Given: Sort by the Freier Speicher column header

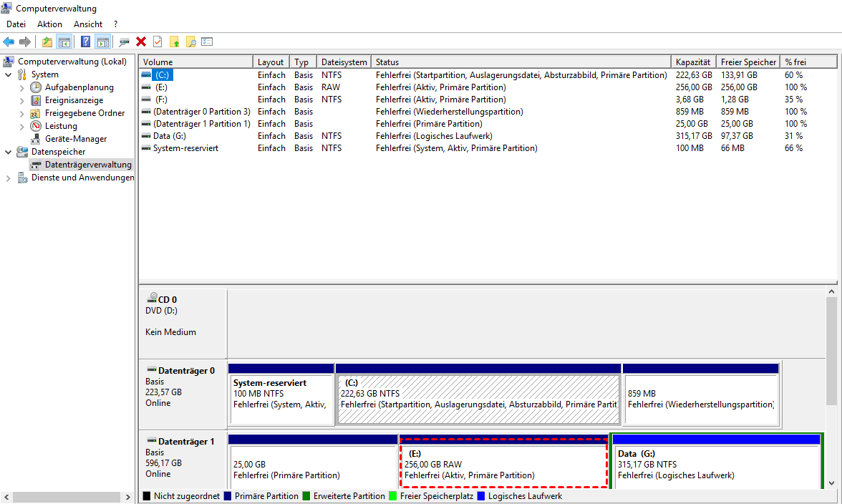Looking at the screenshot, I should [x=747, y=62].
